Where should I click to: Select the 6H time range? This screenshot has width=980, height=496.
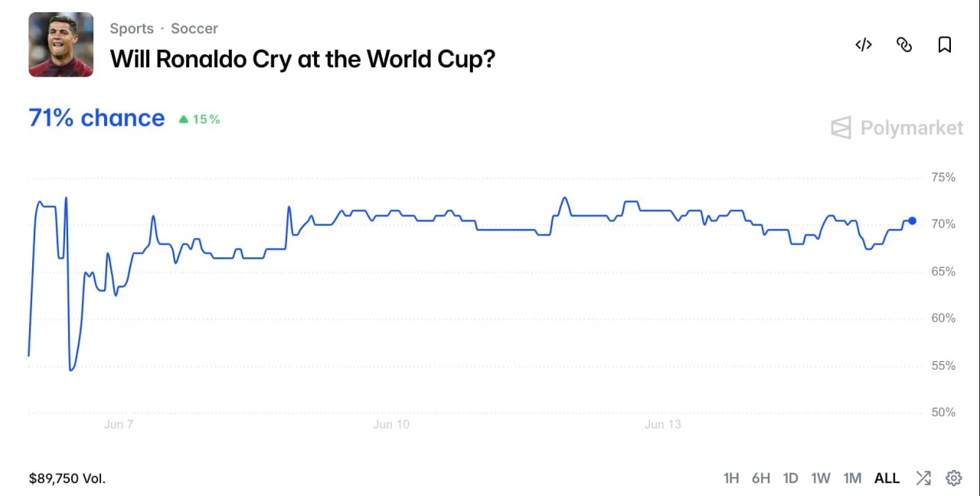click(x=761, y=478)
